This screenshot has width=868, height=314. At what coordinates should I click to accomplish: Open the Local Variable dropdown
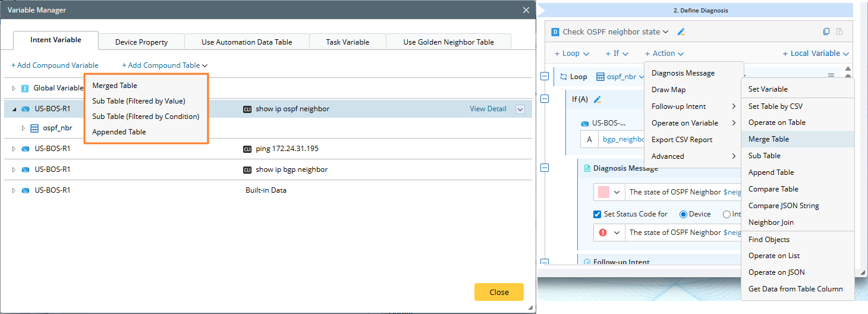(x=816, y=54)
